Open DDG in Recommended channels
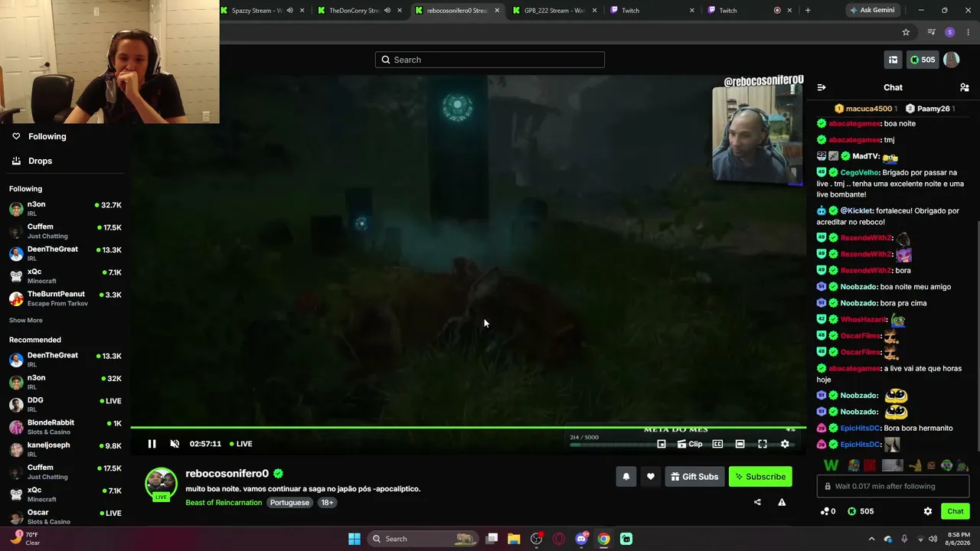 (65, 404)
